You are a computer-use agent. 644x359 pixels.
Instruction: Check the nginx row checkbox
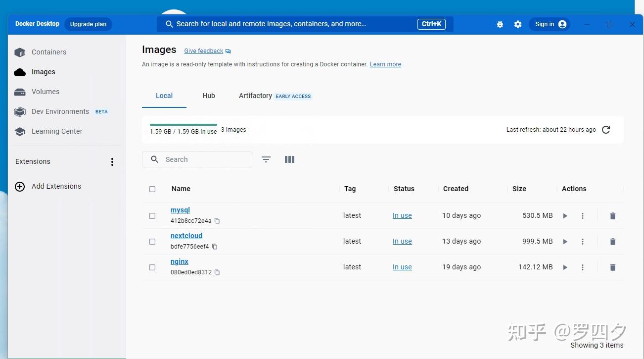pos(152,267)
